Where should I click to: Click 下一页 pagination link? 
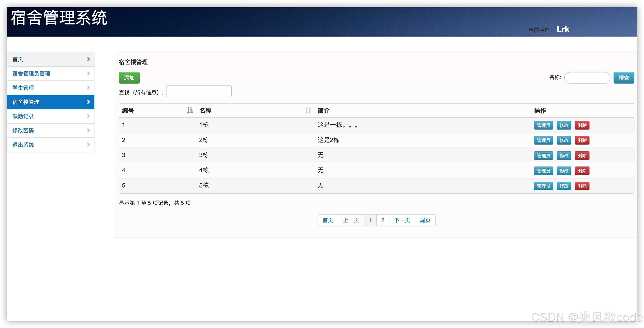tap(402, 220)
